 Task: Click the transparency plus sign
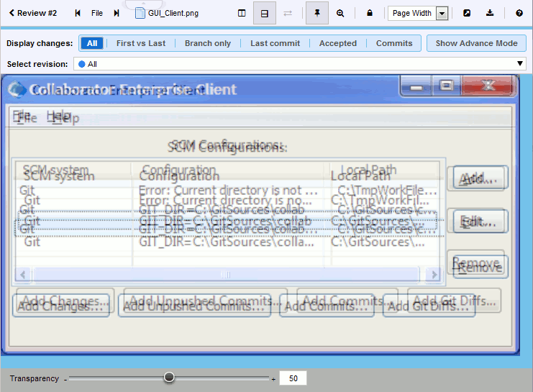pyautogui.click(x=273, y=379)
